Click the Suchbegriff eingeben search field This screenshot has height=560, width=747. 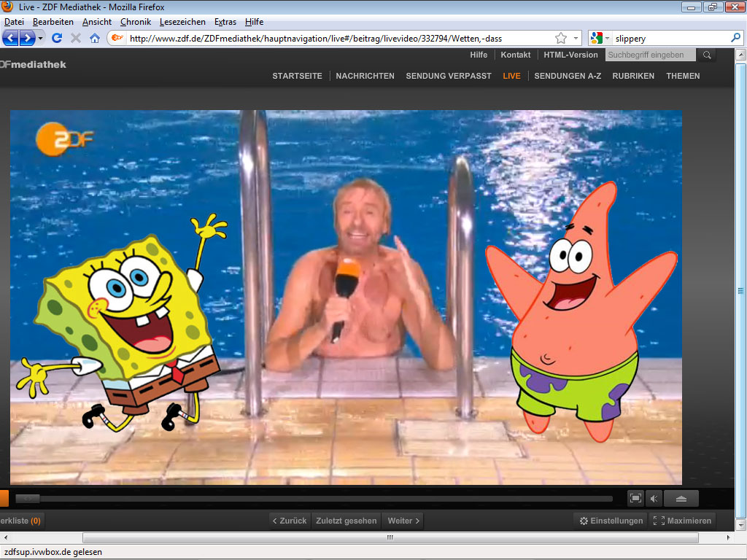pyautogui.click(x=649, y=55)
